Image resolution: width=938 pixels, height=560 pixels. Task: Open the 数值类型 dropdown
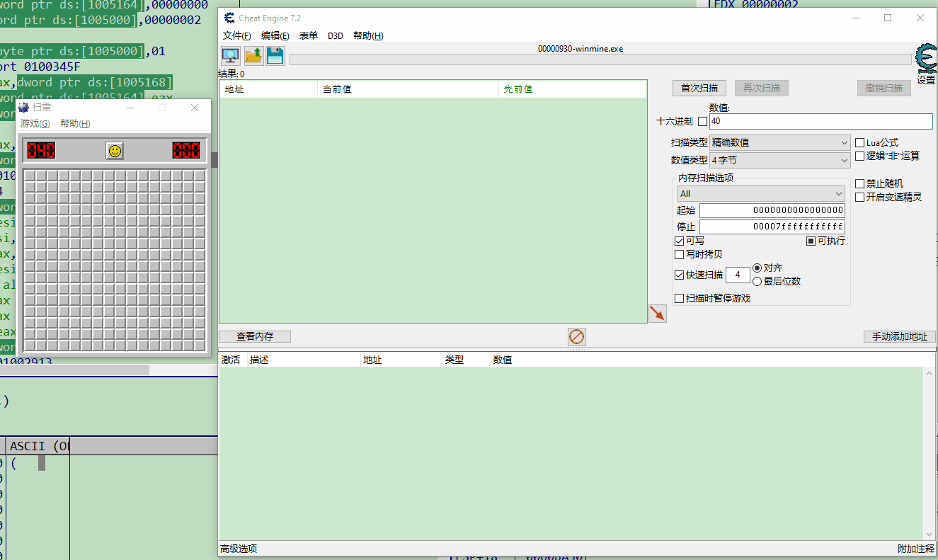780,161
